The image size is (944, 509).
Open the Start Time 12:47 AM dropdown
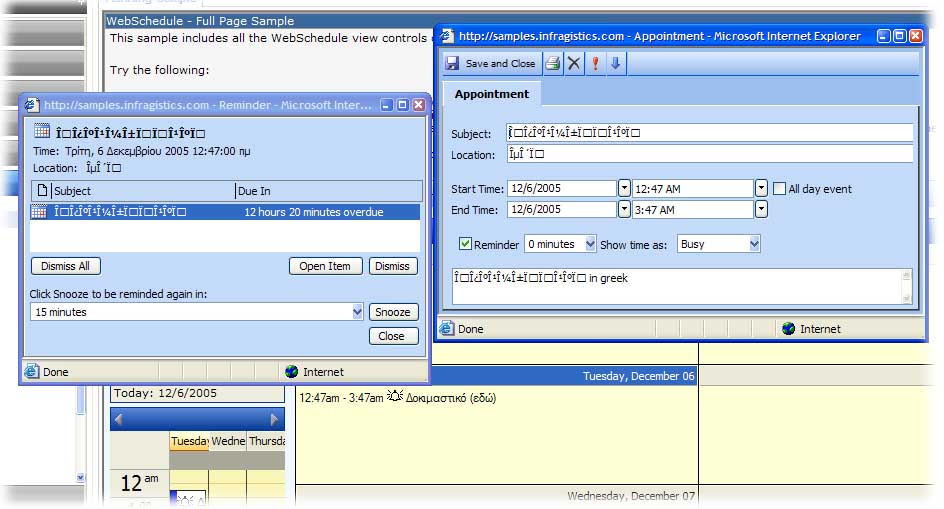(x=761, y=189)
